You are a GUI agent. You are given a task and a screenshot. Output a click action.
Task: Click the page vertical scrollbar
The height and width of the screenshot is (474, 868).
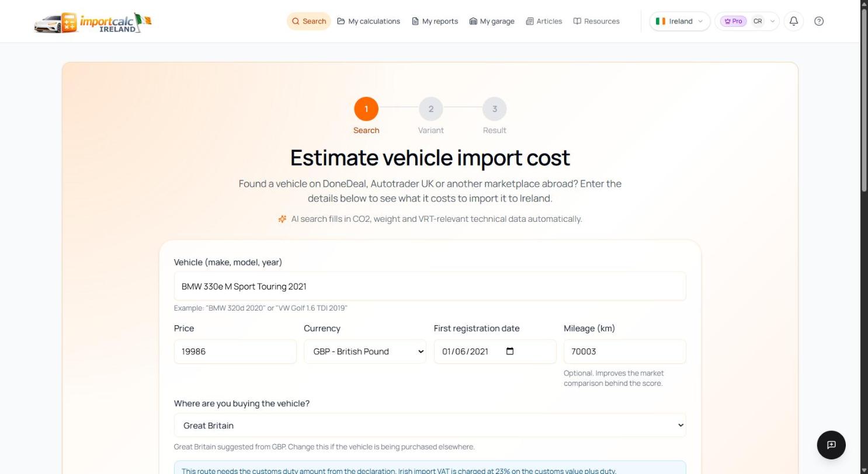pyautogui.click(x=864, y=100)
